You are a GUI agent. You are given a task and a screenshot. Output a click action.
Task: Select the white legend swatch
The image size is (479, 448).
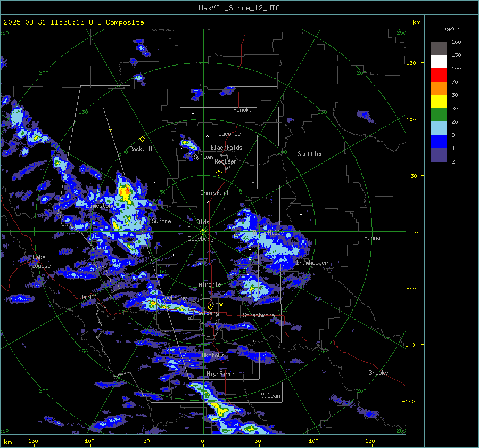[439, 61]
